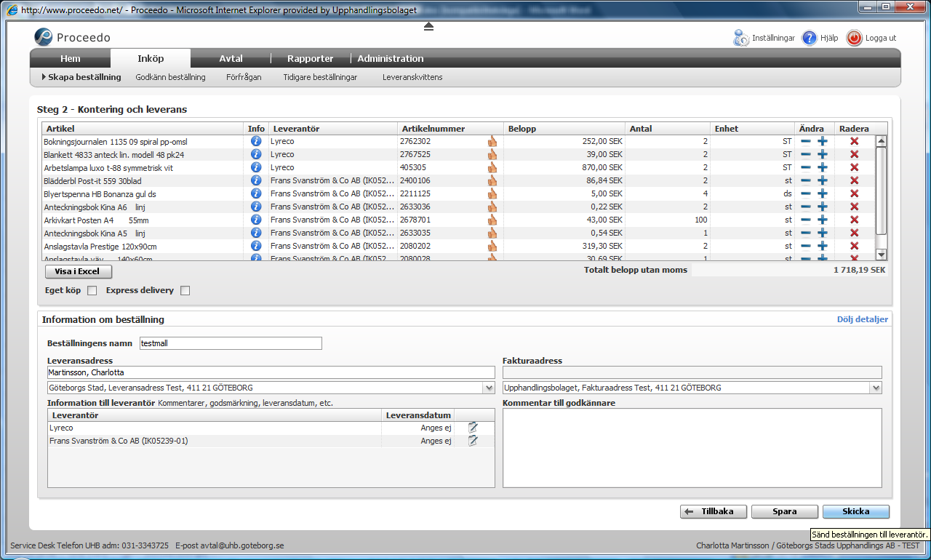Viewport: 931px width, 560px height.
Task: Open Administration tab
Action: (391, 59)
